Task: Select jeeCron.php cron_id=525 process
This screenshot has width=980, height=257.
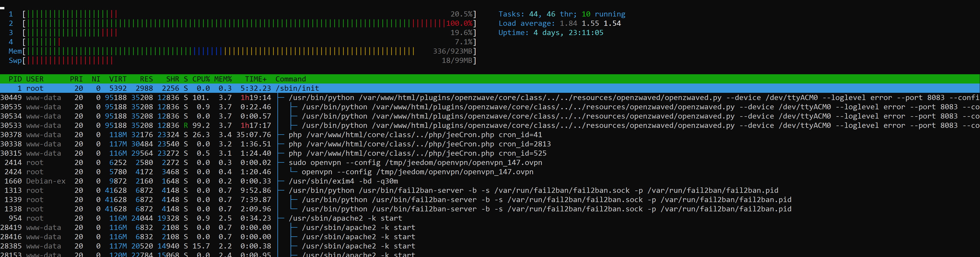Action: [x=490, y=153]
